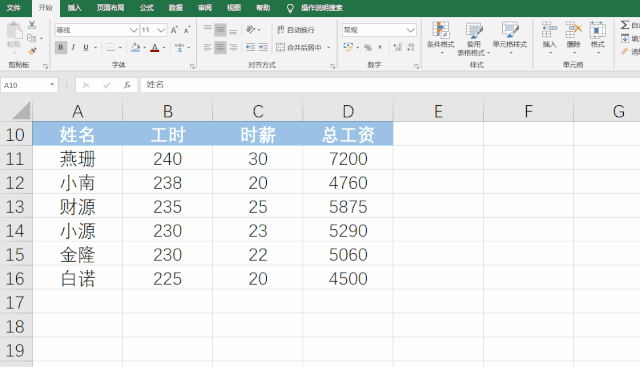Click the Copy icon in clipboard group
The image size is (640, 367).
click(32, 38)
